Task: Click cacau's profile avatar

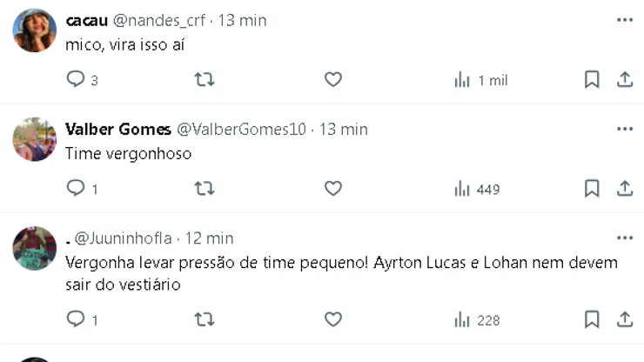Action: coord(35,30)
